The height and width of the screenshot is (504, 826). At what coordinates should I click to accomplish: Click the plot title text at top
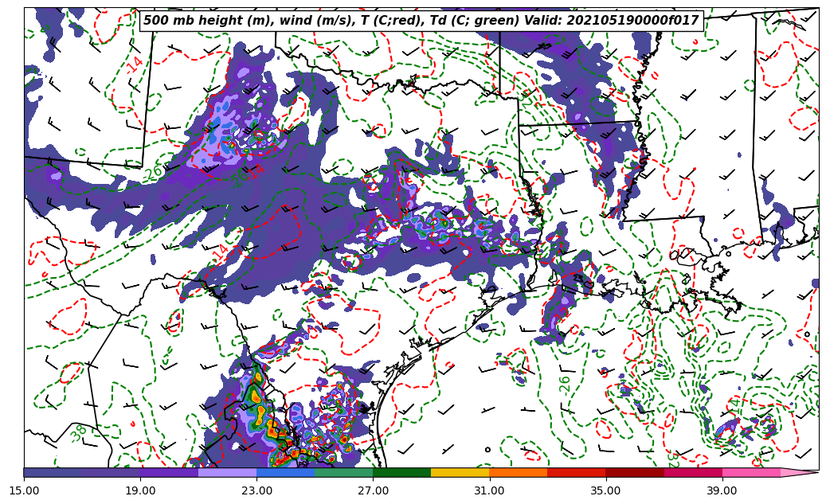pos(421,21)
